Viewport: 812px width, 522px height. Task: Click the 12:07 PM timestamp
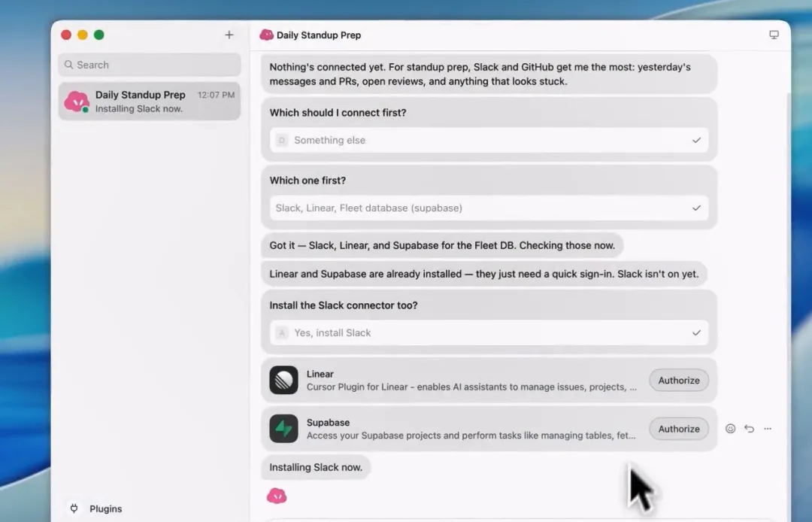tap(216, 95)
